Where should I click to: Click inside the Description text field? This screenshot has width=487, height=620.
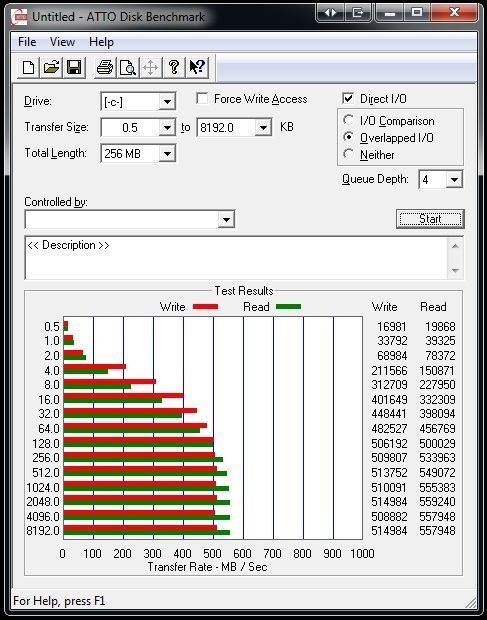[x=236, y=258]
